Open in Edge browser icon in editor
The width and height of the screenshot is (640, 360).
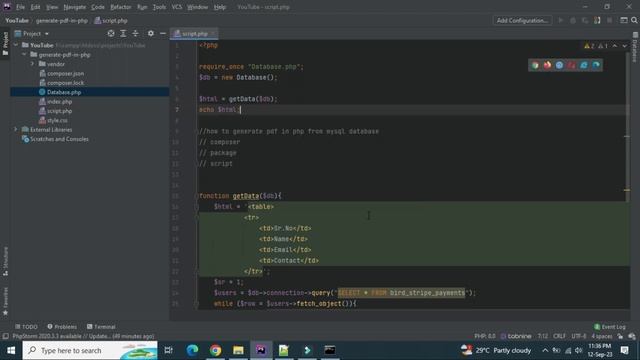(596, 65)
